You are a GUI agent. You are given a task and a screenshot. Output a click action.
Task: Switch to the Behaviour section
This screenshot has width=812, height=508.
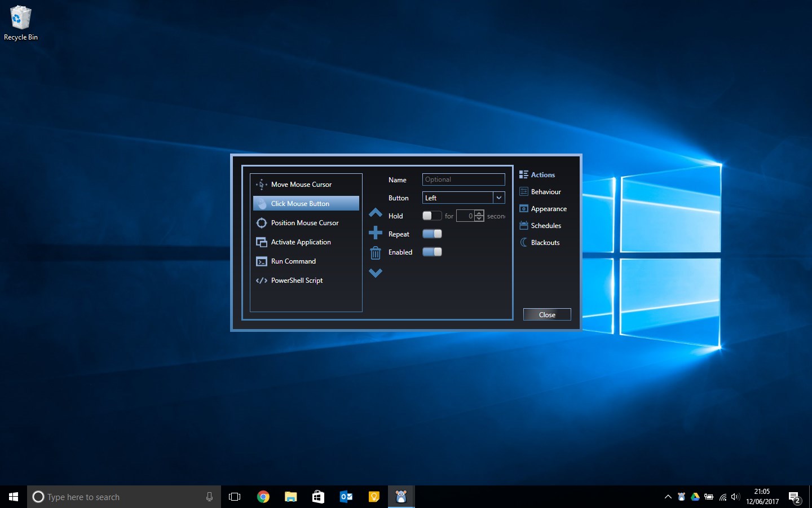coord(546,191)
